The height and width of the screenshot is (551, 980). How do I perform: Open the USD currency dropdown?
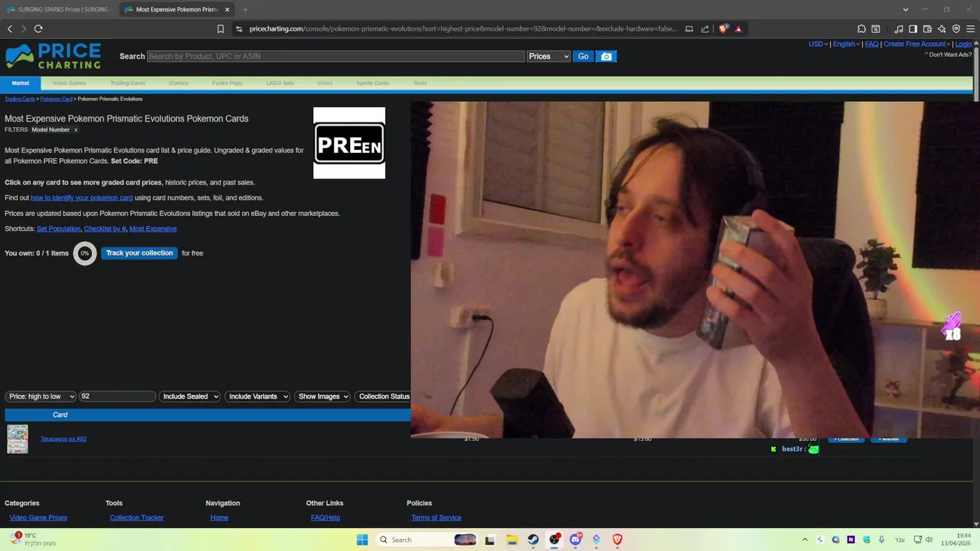818,44
